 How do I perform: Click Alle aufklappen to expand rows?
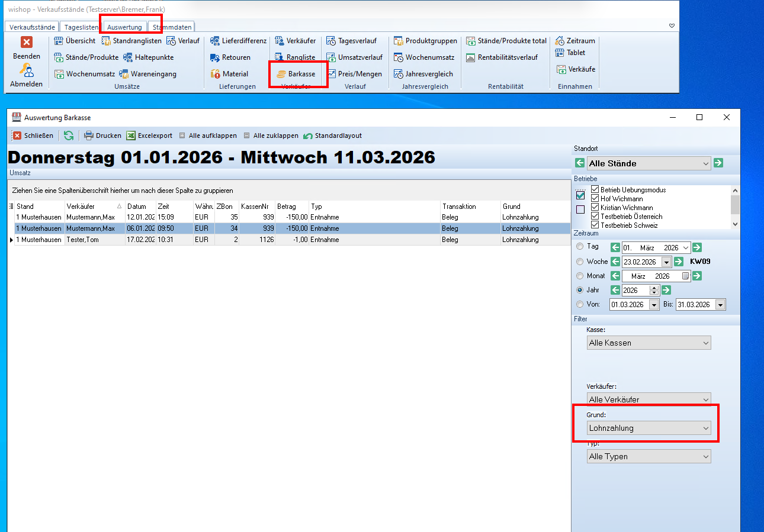tap(207, 136)
